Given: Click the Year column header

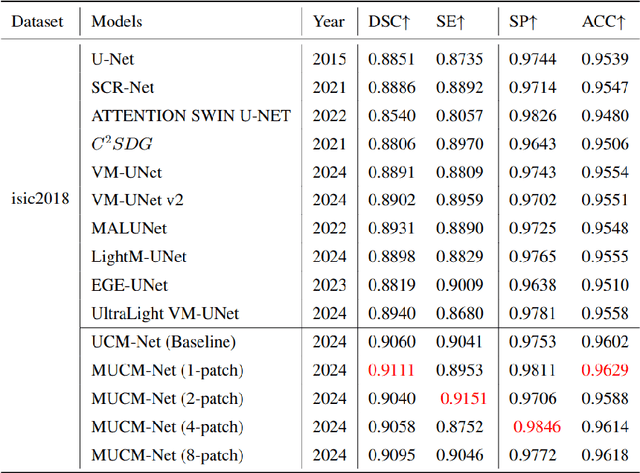Looking at the screenshot, I should point(329,20).
